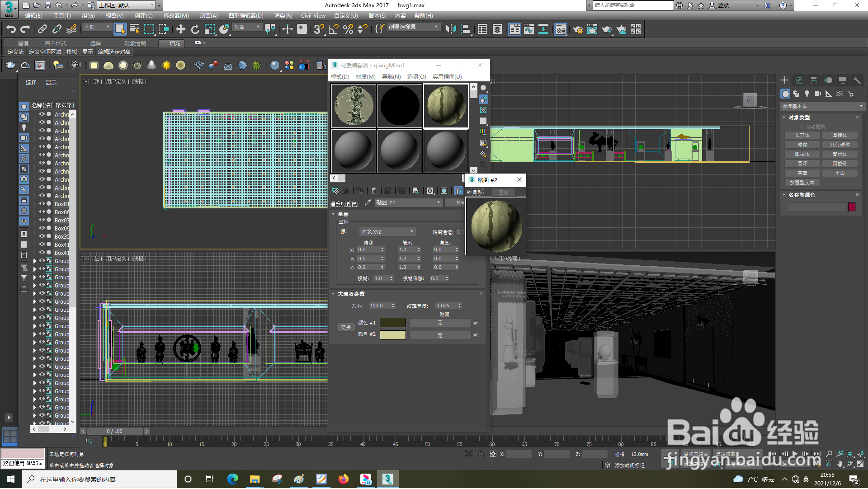868x489 pixels.
Task: Click the eyedropper next to 漫反射颜色
Action: (368, 203)
